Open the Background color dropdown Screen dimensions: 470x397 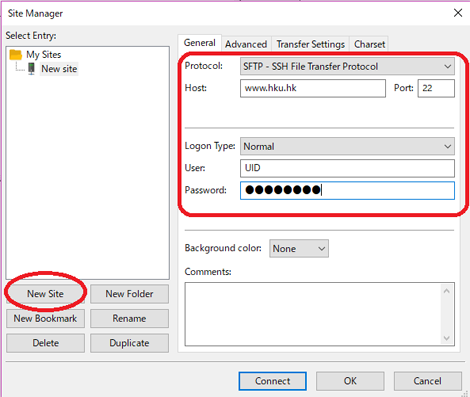[x=299, y=248]
